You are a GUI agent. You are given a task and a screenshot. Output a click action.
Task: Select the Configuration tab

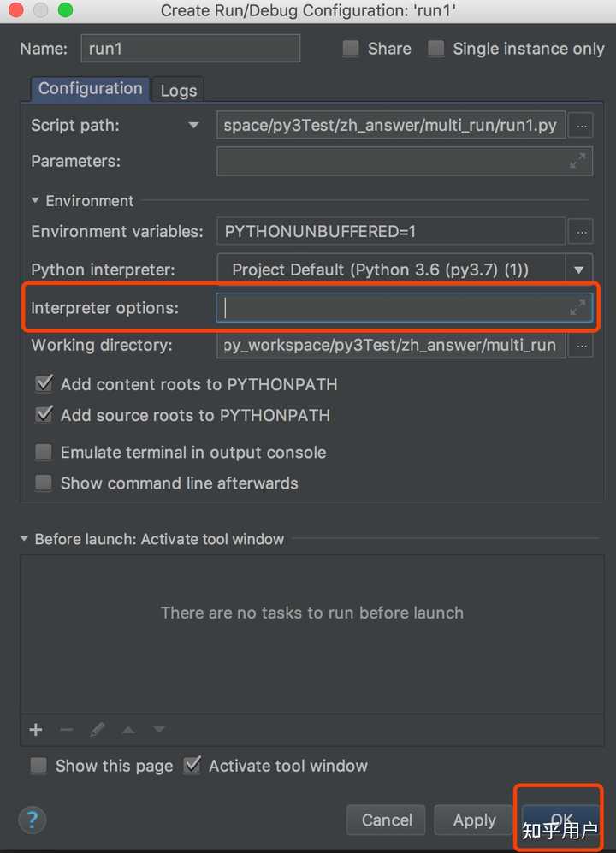click(90, 89)
